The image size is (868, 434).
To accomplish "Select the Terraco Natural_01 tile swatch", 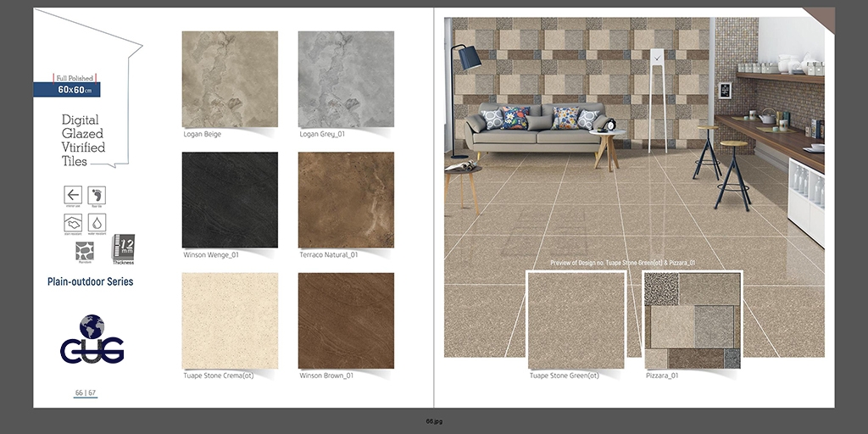I will 346,200.
